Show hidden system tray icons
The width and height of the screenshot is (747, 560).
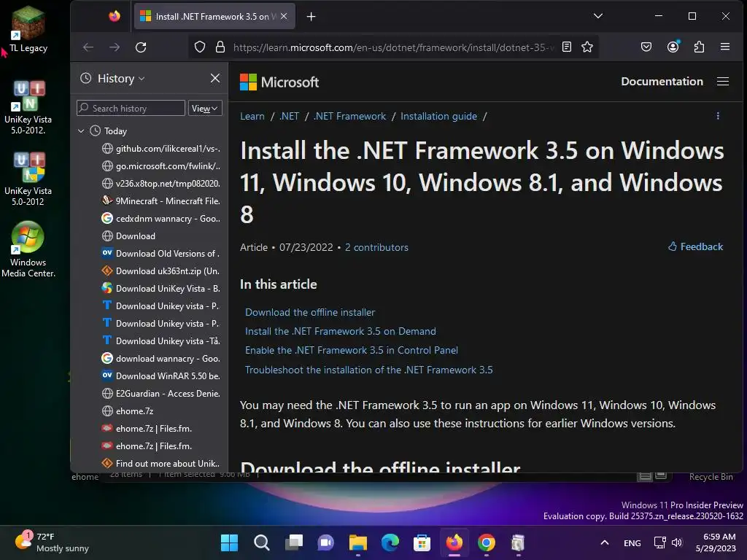[x=605, y=542]
